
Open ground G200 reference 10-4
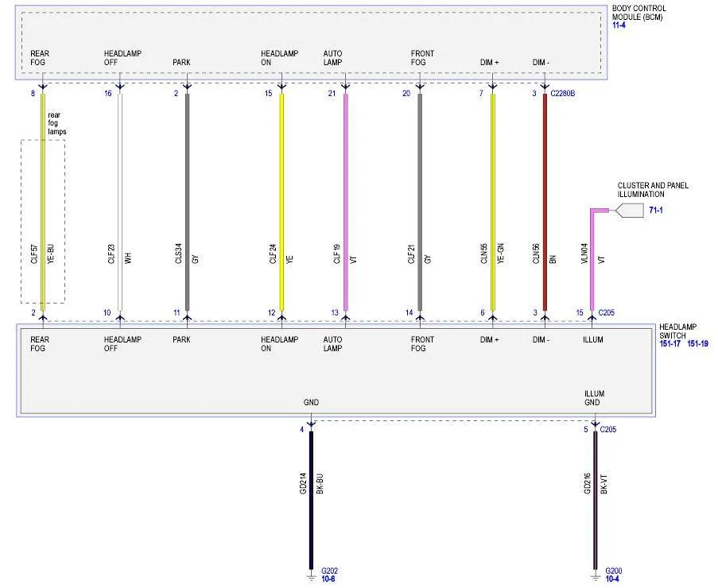click(x=612, y=579)
